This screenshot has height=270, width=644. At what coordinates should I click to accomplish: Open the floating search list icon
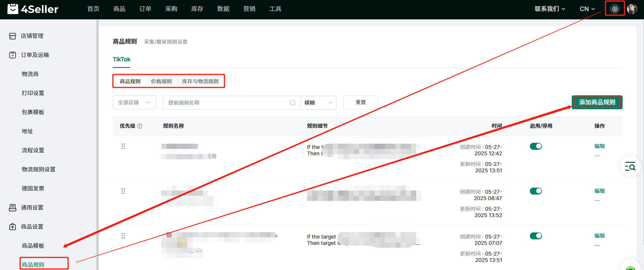coord(630,167)
